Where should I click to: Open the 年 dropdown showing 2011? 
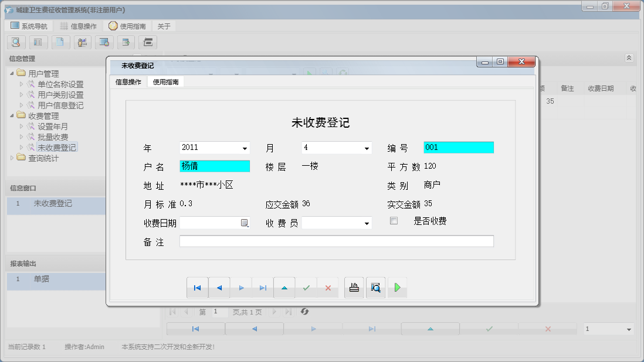(x=246, y=148)
